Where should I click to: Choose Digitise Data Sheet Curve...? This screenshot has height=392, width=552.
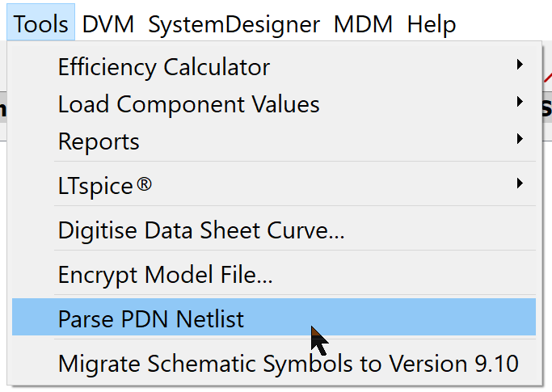pyautogui.click(x=201, y=230)
